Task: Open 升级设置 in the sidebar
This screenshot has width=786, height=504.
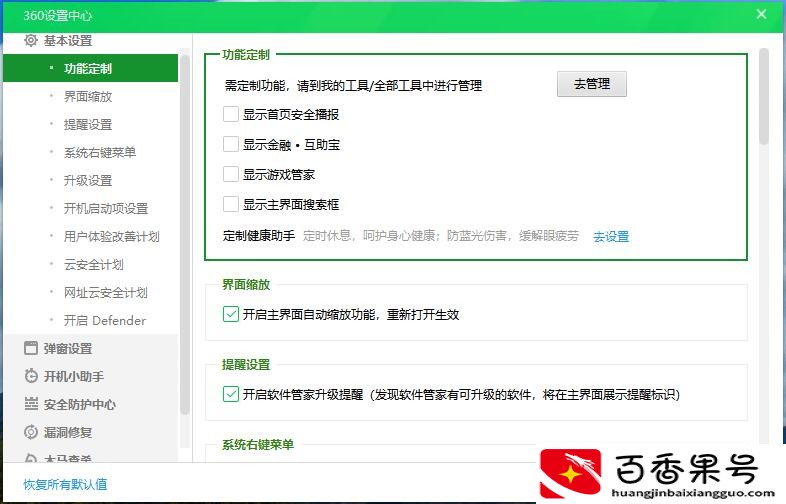Action: pyautogui.click(x=88, y=181)
